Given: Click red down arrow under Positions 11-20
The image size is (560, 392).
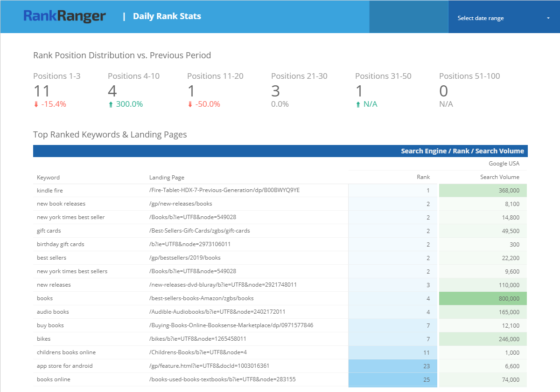Looking at the screenshot, I should pos(190,104).
